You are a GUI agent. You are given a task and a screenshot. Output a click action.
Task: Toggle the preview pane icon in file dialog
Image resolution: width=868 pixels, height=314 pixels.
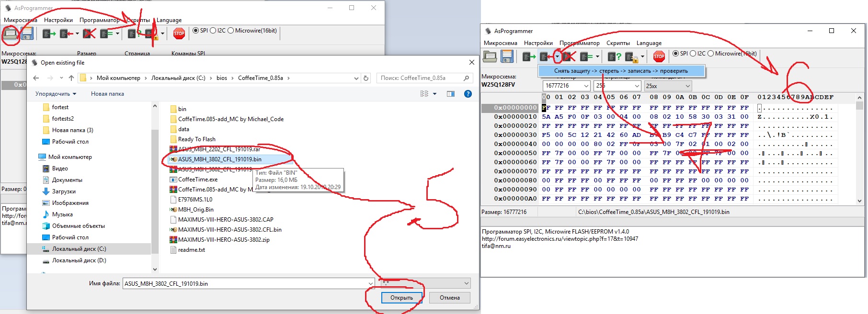tap(451, 94)
